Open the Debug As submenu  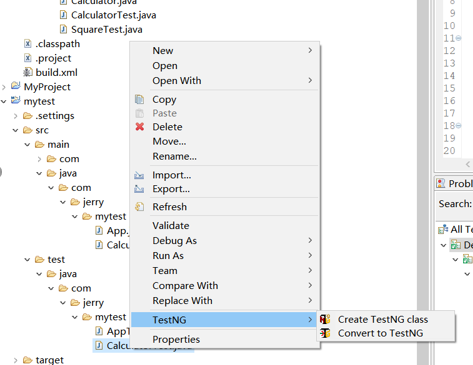click(x=225, y=241)
